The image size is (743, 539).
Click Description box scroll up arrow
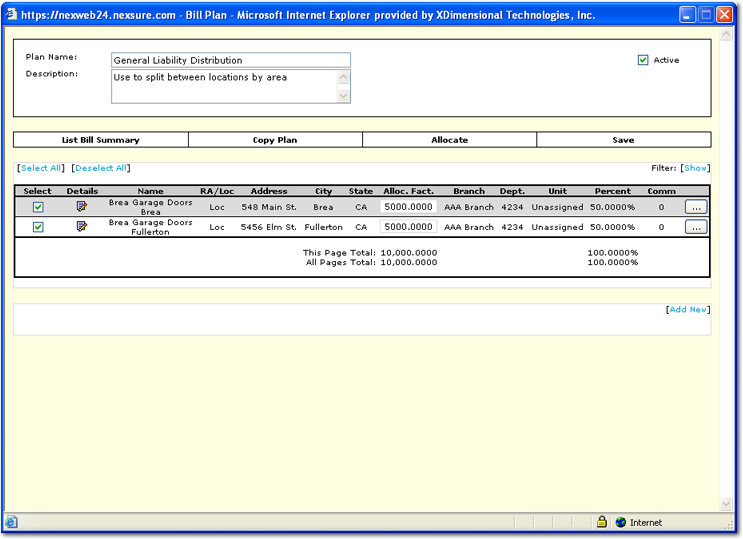(x=344, y=77)
